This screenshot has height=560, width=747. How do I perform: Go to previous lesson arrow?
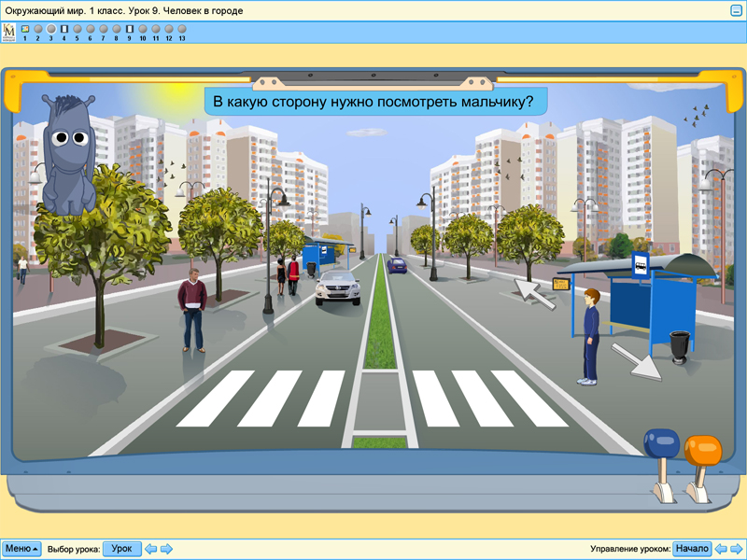click(151, 549)
